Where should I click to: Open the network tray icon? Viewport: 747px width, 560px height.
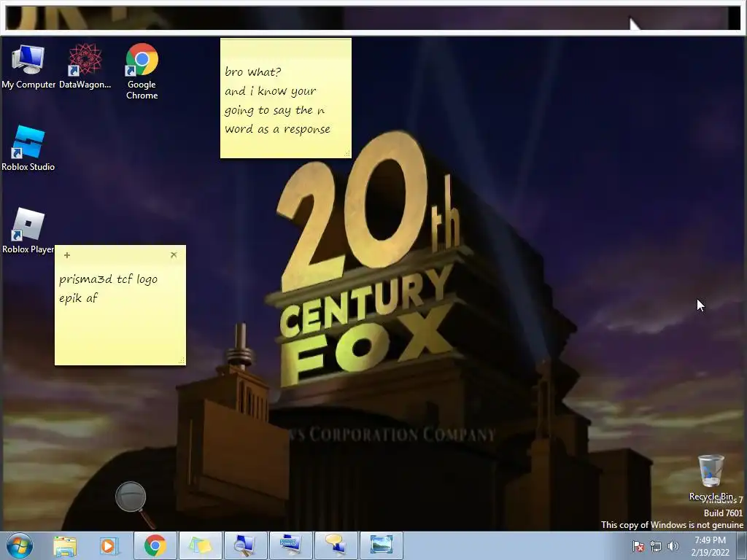coord(656,546)
